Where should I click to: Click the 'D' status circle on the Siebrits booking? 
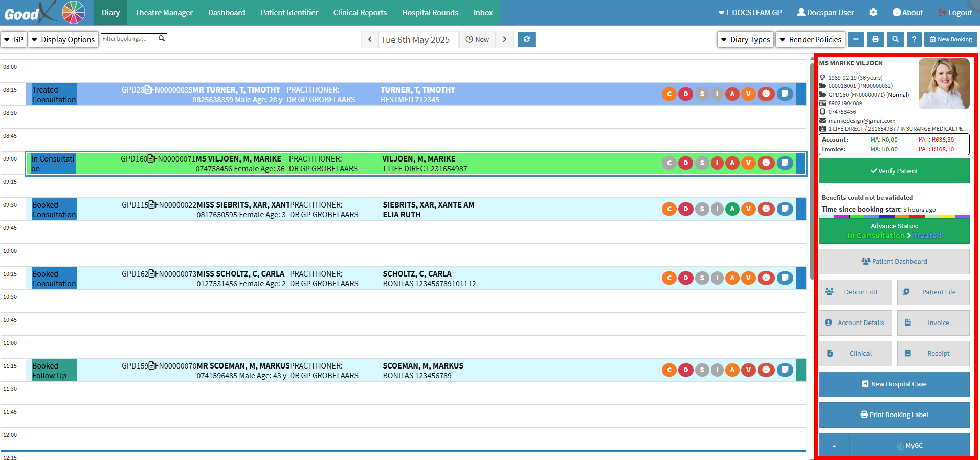[685, 209]
